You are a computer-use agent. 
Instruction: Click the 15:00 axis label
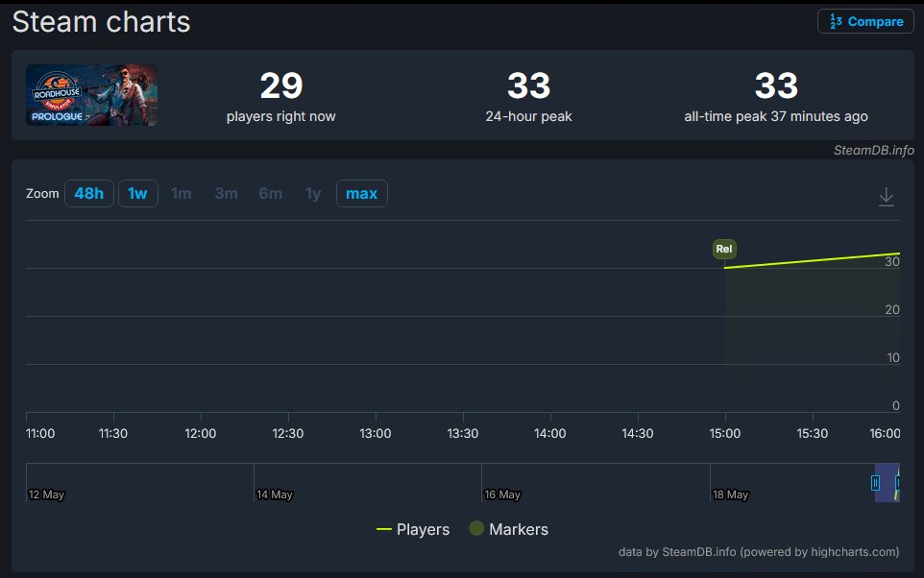click(725, 433)
